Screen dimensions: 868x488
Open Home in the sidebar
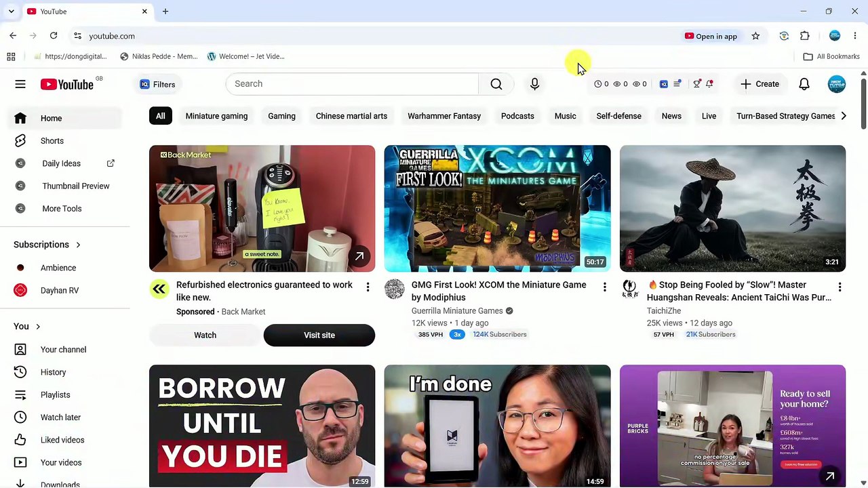click(x=65, y=118)
